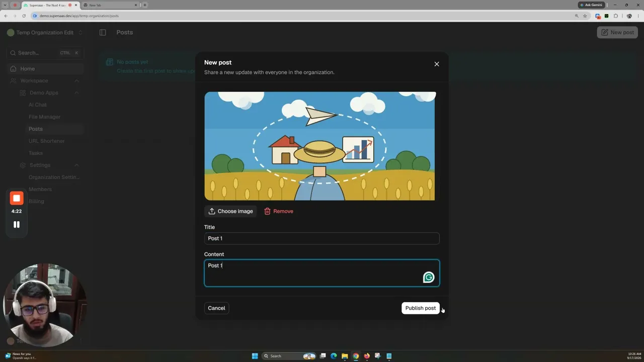Click the New post button in header
This screenshot has height=362, width=644.
click(617, 32)
